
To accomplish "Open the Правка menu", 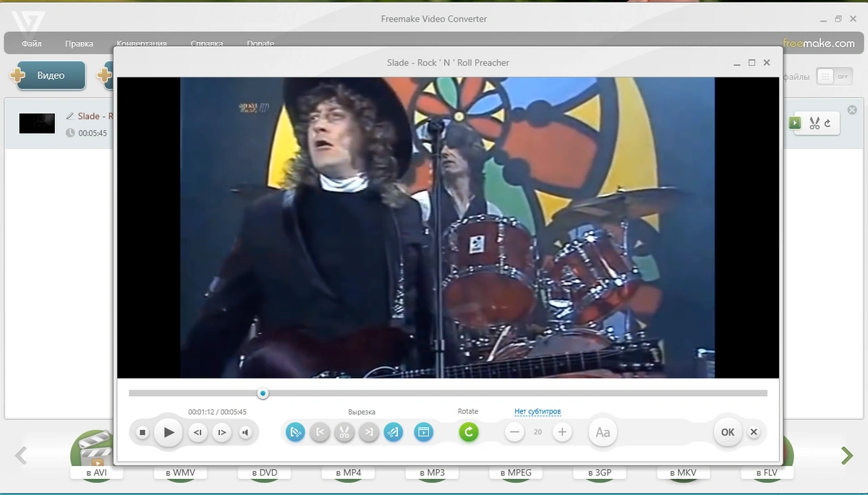I will point(79,43).
